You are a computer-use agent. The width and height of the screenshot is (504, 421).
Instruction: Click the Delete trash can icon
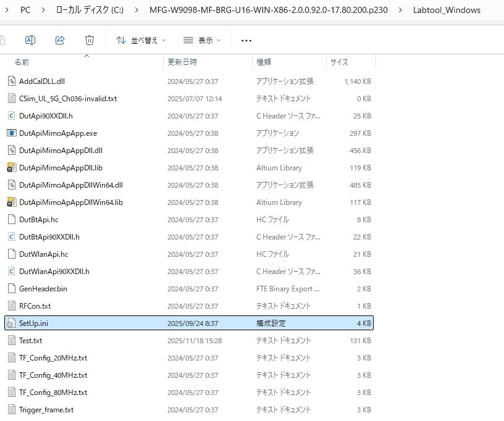(90, 40)
